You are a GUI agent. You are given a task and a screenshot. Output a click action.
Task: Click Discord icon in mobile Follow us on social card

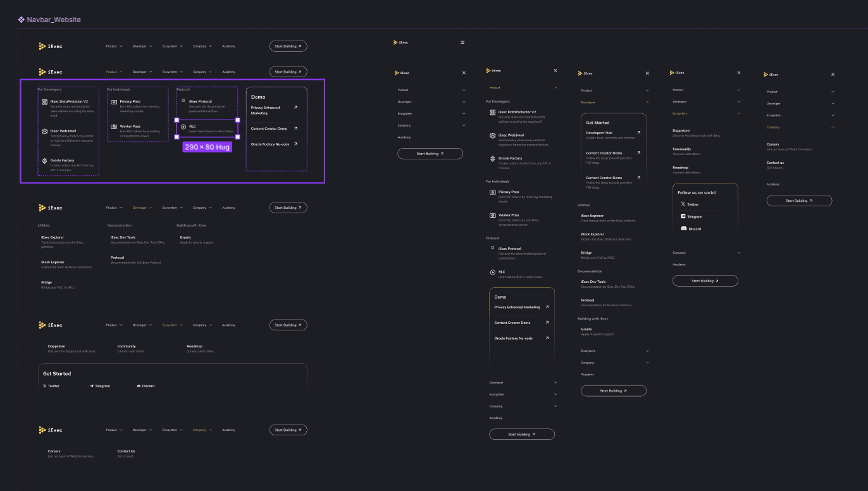(x=683, y=228)
